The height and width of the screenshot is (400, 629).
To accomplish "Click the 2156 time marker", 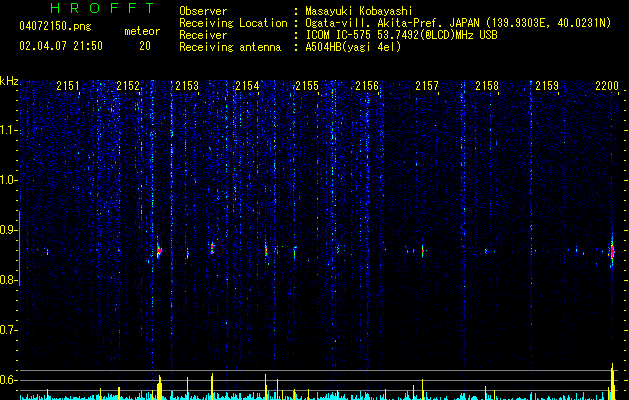I will (367, 86).
